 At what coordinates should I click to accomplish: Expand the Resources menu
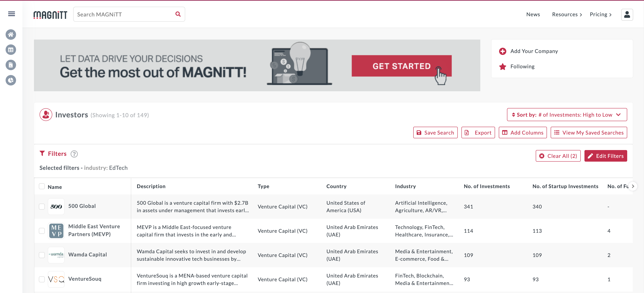coord(567,15)
